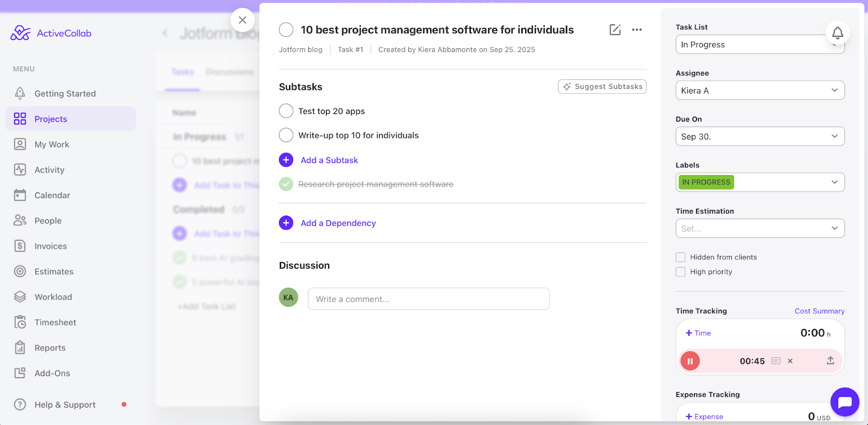
Task: Click the notification bell icon
Action: coord(838,33)
